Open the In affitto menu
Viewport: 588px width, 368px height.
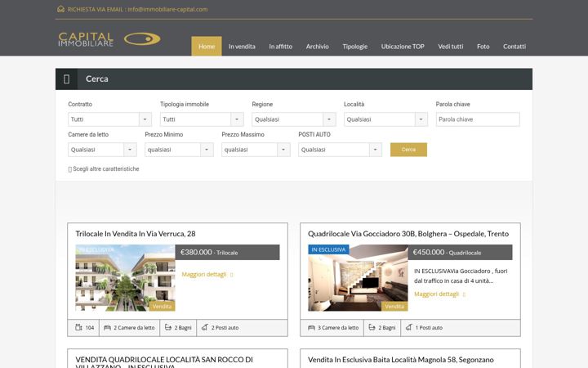coord(280,46)
